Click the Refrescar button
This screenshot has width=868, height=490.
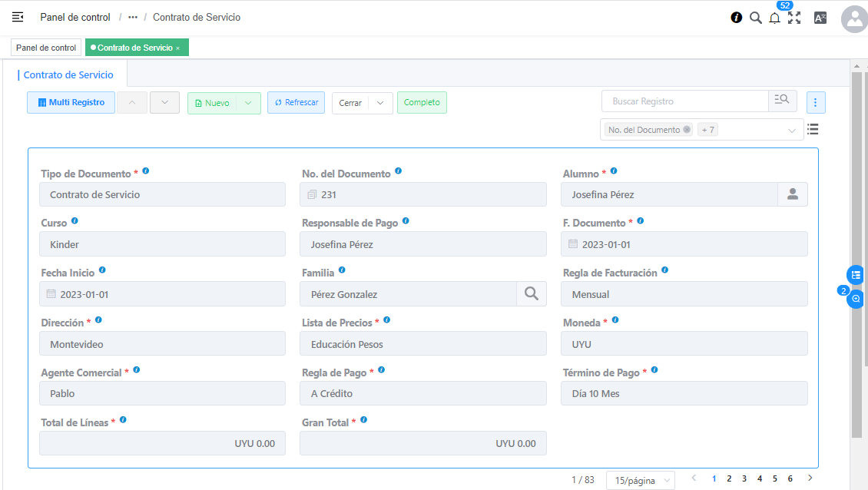296,103
